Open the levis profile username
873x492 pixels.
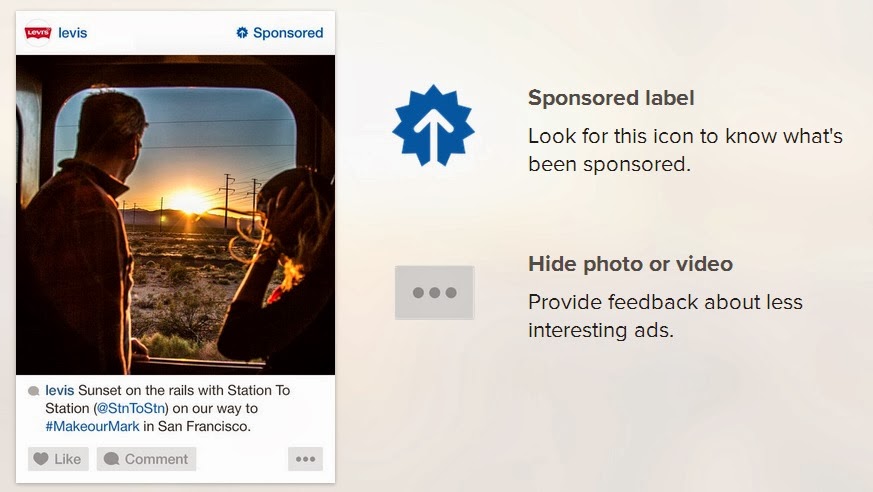tap(72, 33)
